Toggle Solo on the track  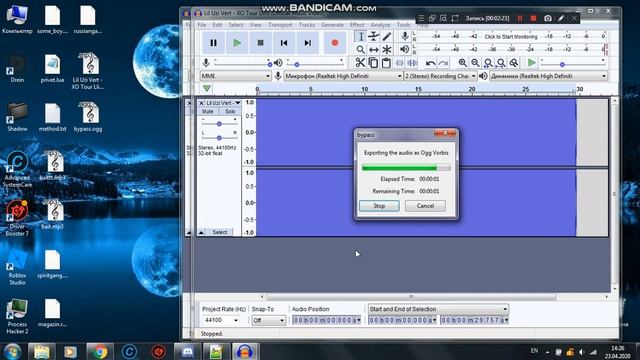230,111
